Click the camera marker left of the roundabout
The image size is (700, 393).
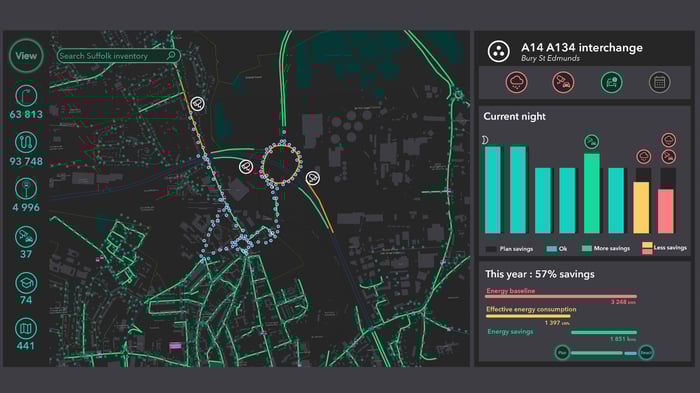pyautogui.click(x=246, y=167)
